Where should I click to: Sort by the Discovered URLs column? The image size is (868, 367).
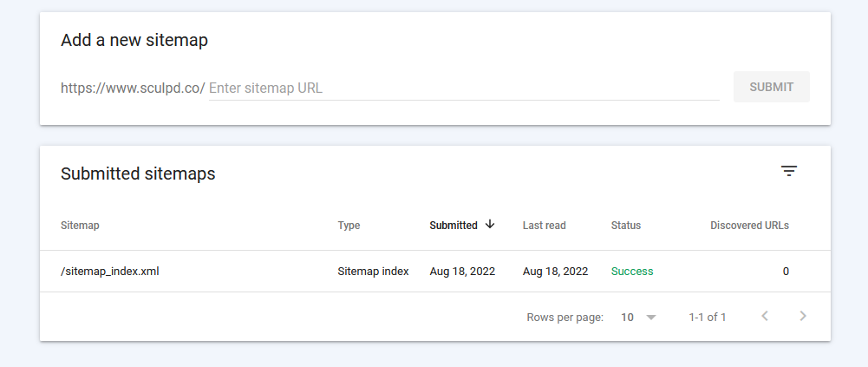tap(749, 226)
